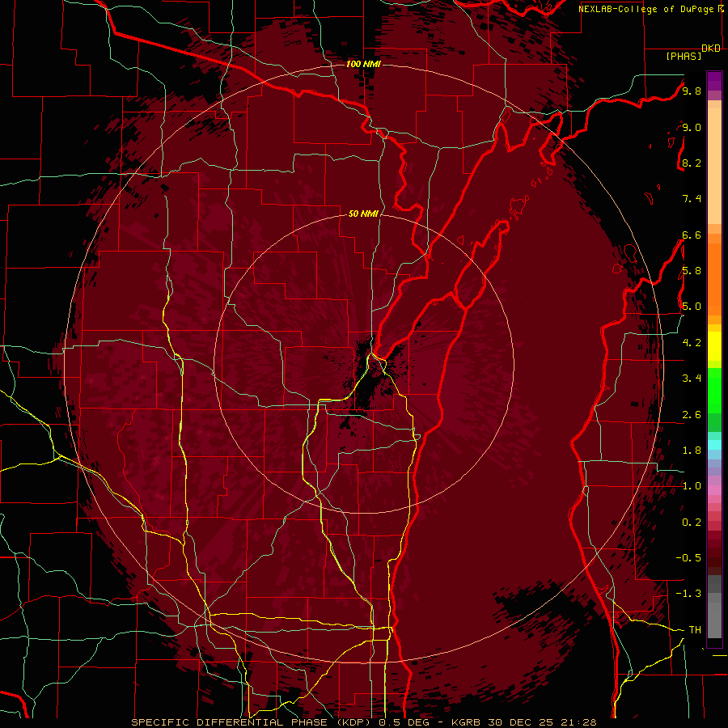Click the "DKD" label above the legend

point(711,49)
